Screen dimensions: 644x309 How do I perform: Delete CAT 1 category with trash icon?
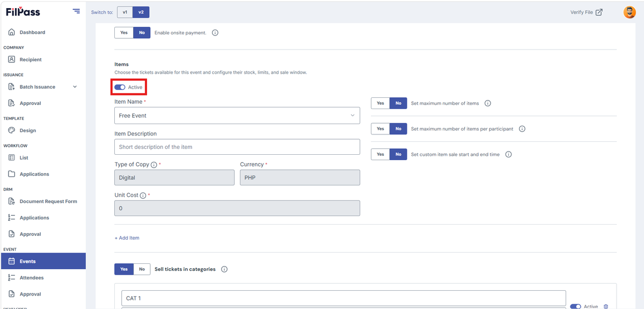[606, 306]
